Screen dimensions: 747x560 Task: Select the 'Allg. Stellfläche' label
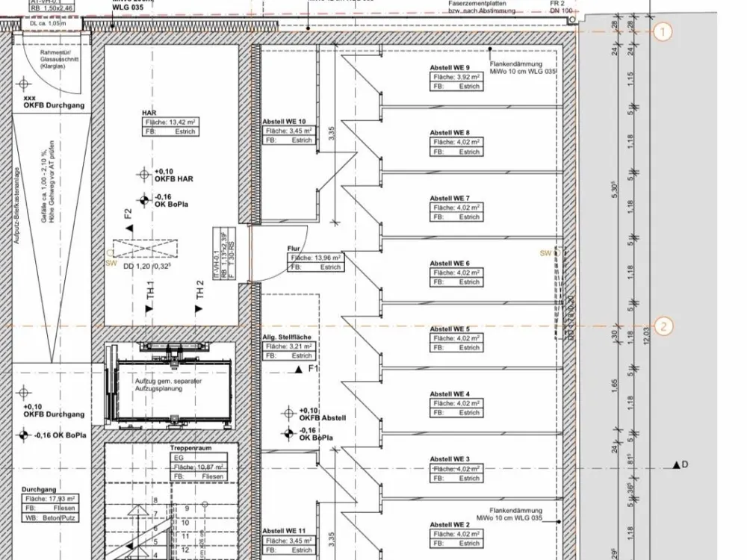coord(287,337)
